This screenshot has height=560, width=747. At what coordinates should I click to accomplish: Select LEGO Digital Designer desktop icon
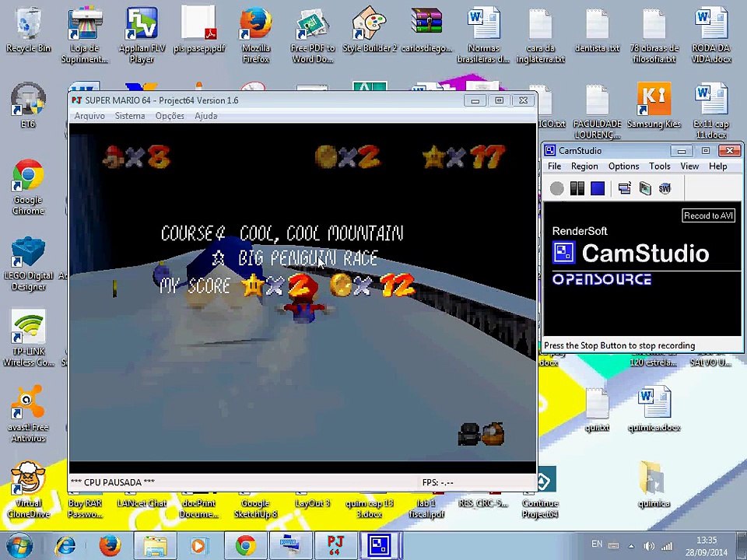[x=28, y=262]
